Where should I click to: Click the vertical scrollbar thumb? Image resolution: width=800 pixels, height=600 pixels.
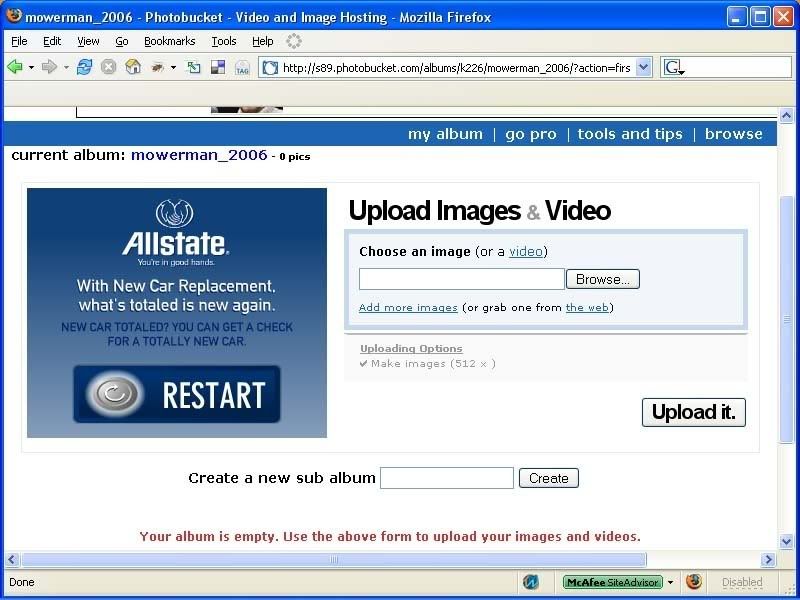[x=786, y=319]
